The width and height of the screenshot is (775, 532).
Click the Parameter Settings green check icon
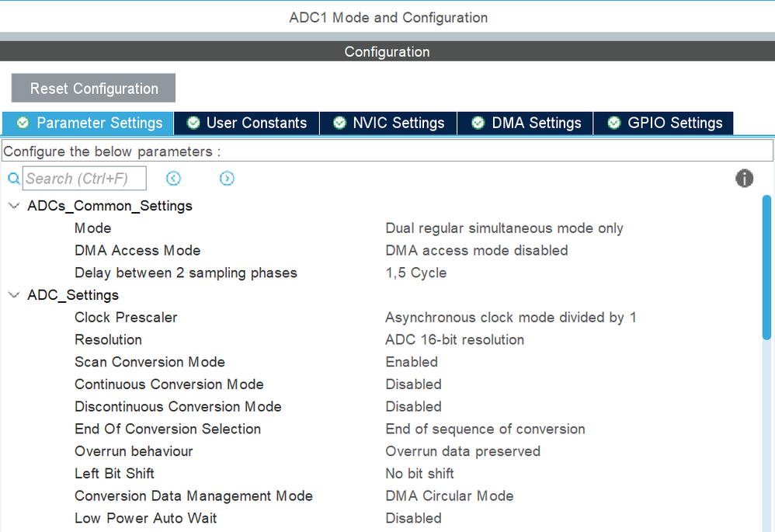coord(23,123)
